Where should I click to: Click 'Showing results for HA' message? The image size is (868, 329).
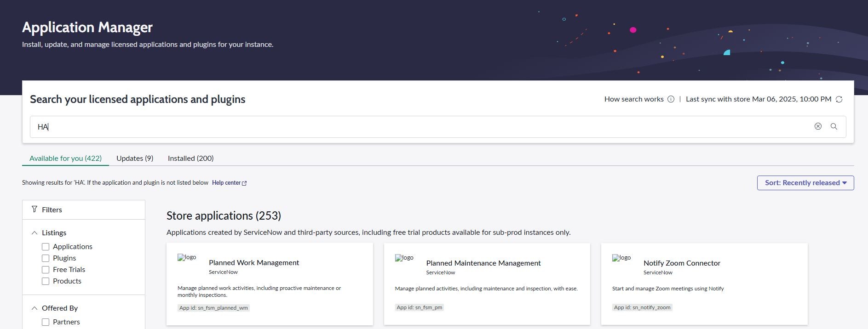115,183
